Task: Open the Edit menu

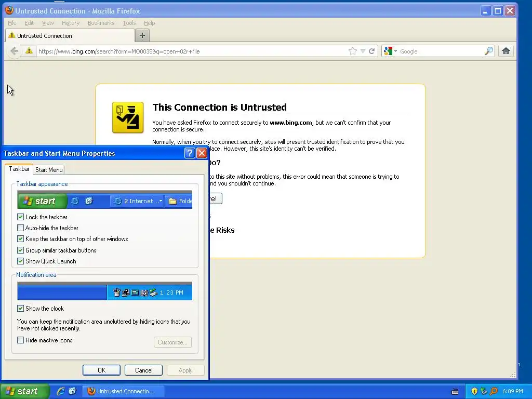Action: 29,23
